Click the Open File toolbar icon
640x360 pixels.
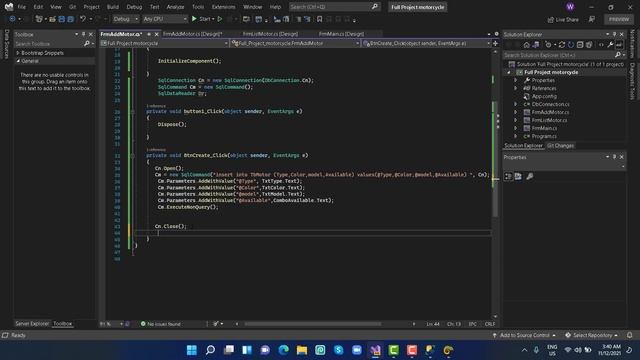(52, 19)
